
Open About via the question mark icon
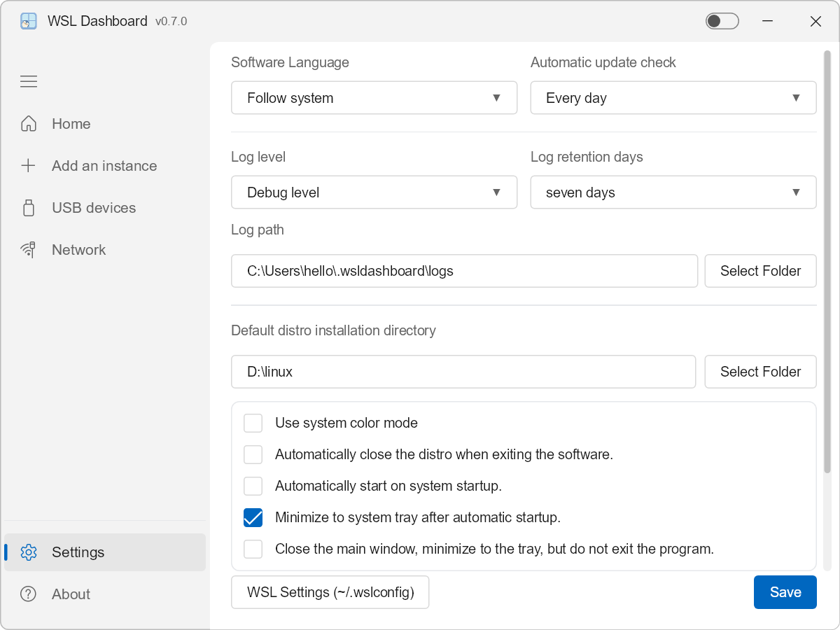[x=28, y=594]
